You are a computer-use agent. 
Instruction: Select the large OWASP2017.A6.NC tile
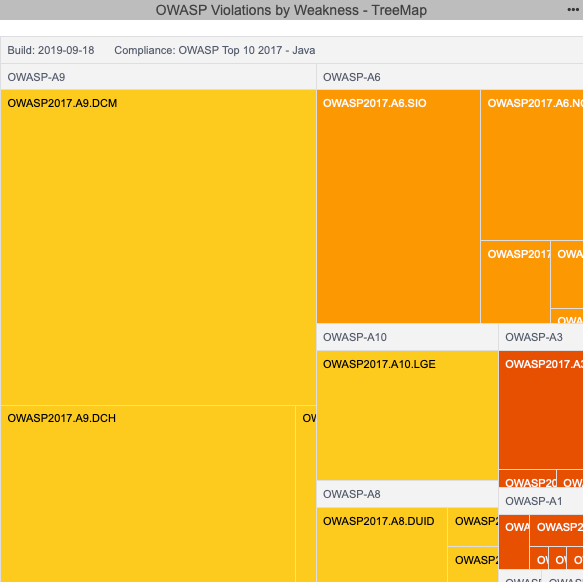tap(532, 165)
